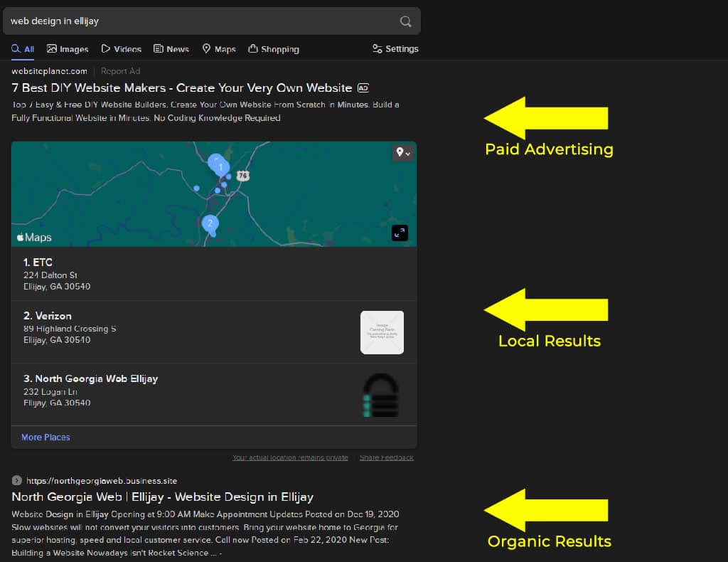The height and width of the screenshot is (562, 728).
Task: Click the '89 Highland Crossing S' address
Action: coord(70,329)
